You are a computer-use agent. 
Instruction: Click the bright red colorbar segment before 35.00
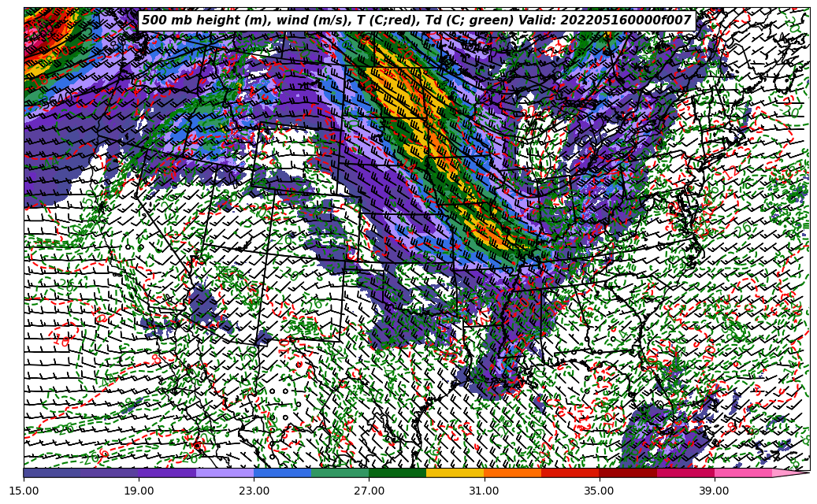coord(570,473)
